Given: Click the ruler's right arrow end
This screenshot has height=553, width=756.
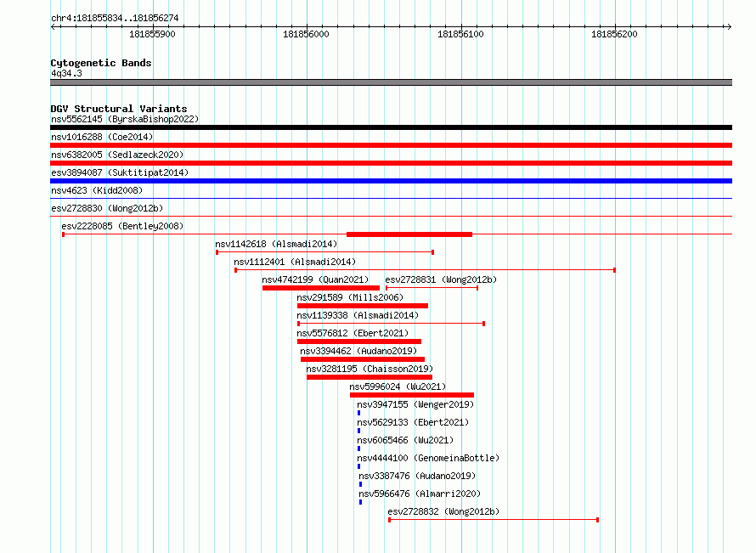Looking at the screenshot, I should (729, 26).
